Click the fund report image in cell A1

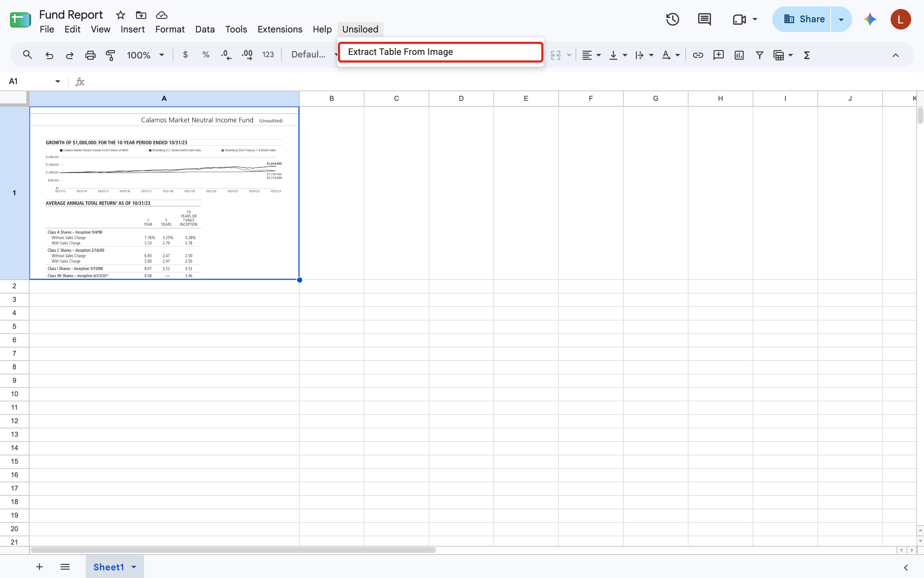[x=164, y=193]
